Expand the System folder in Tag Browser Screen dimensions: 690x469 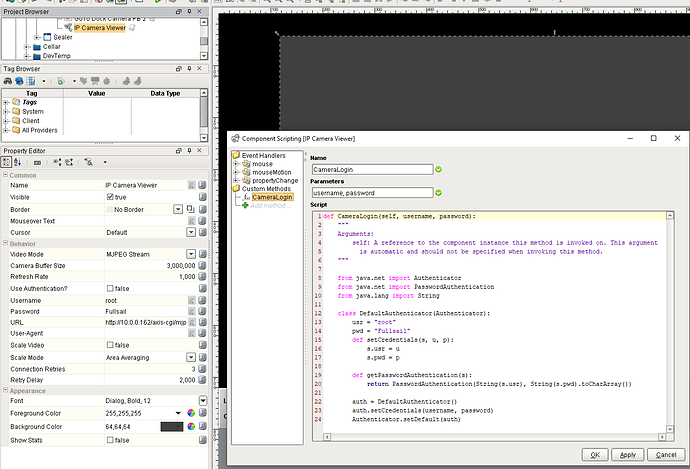(6, 112)
